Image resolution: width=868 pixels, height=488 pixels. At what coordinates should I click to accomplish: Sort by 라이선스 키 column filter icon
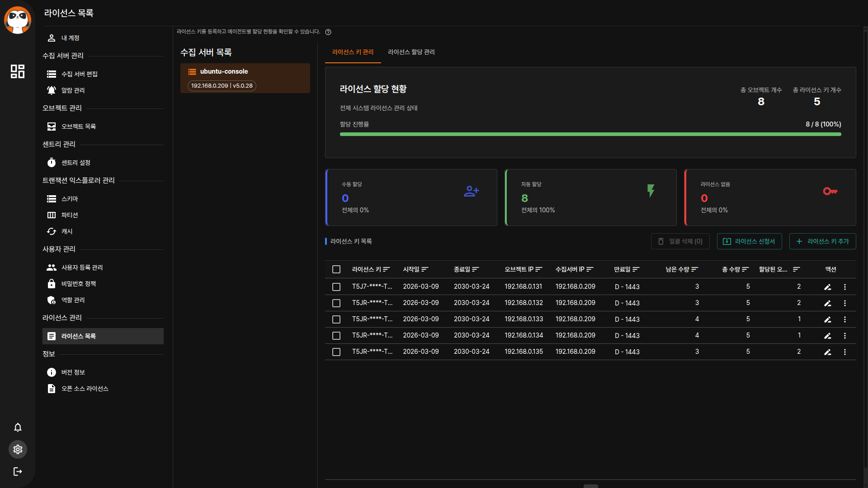coord(386,269)
